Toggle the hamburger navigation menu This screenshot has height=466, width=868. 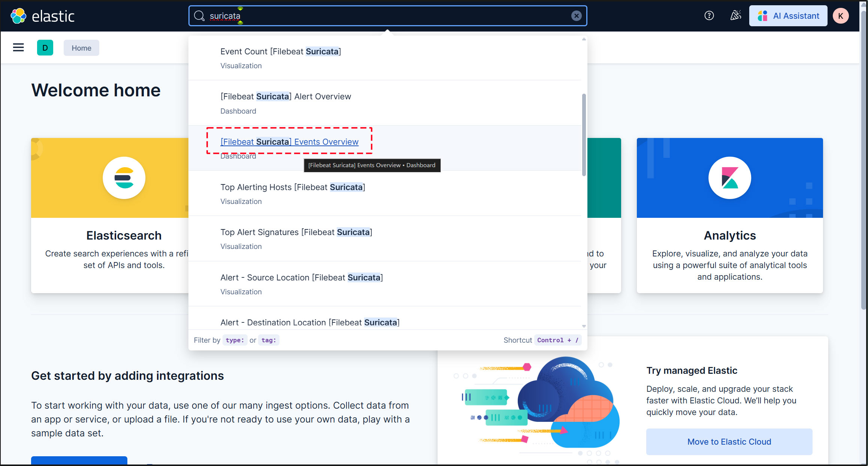tap(18, 48)
